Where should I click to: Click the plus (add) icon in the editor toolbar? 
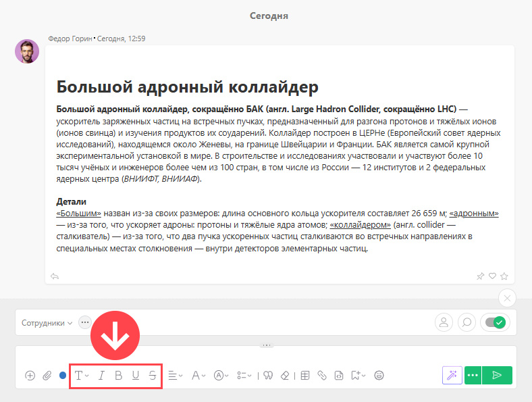[30, 376]
